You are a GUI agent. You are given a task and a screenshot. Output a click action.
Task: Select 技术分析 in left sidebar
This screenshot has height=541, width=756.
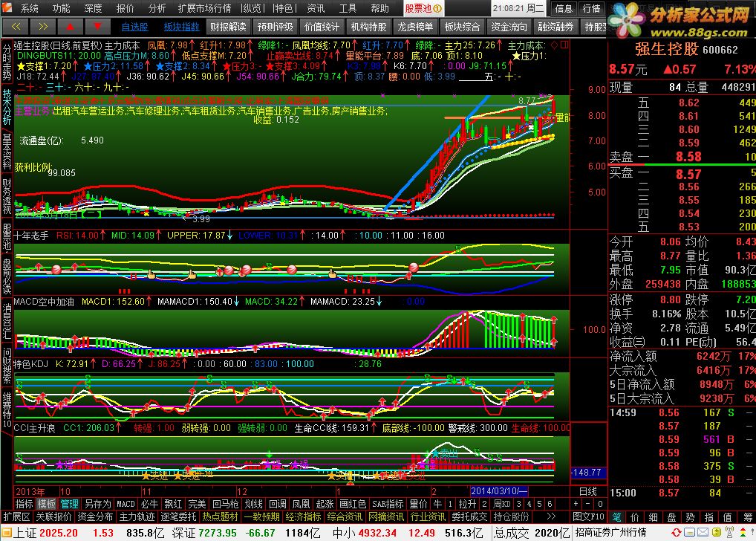[x=7, y=107]
